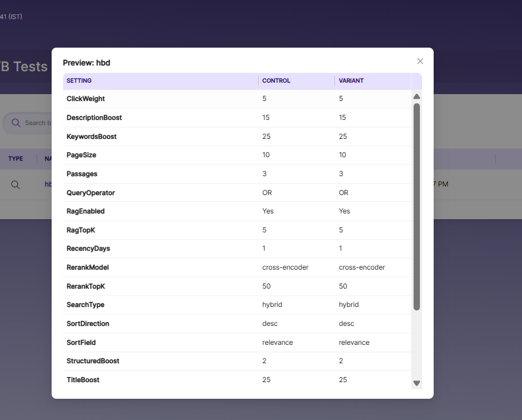Click the control value 15 for DescriptionBoost

[266, 118]
